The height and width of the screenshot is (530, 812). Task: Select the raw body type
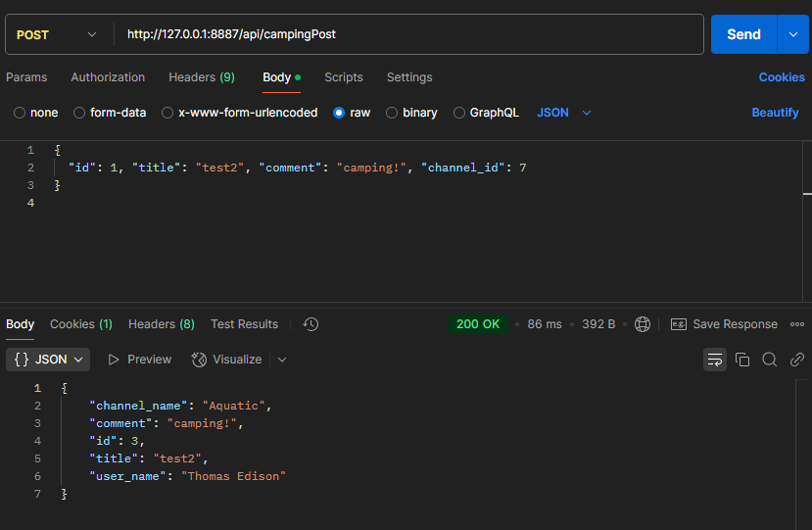[x=353, y=113]
